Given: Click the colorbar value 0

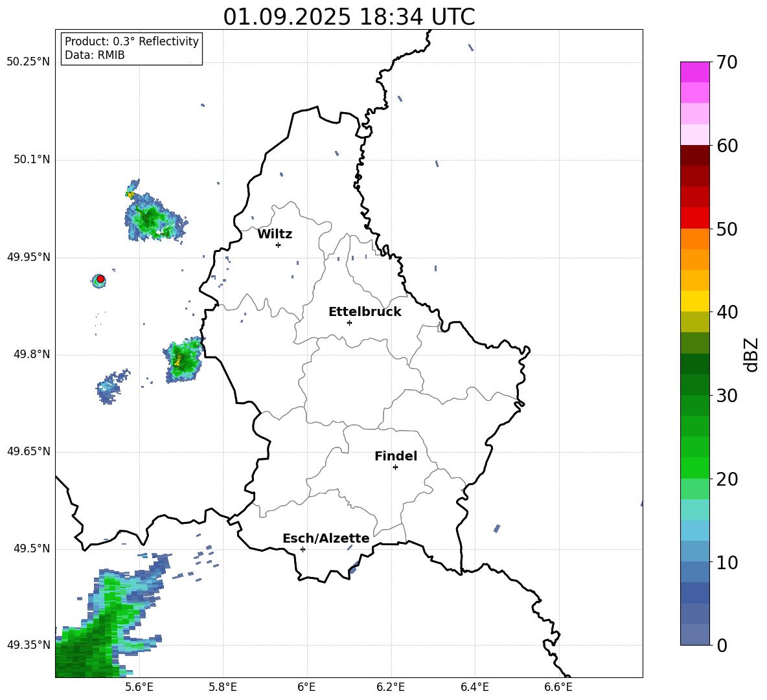Looking at the screenshot, I should click(722, 645).
